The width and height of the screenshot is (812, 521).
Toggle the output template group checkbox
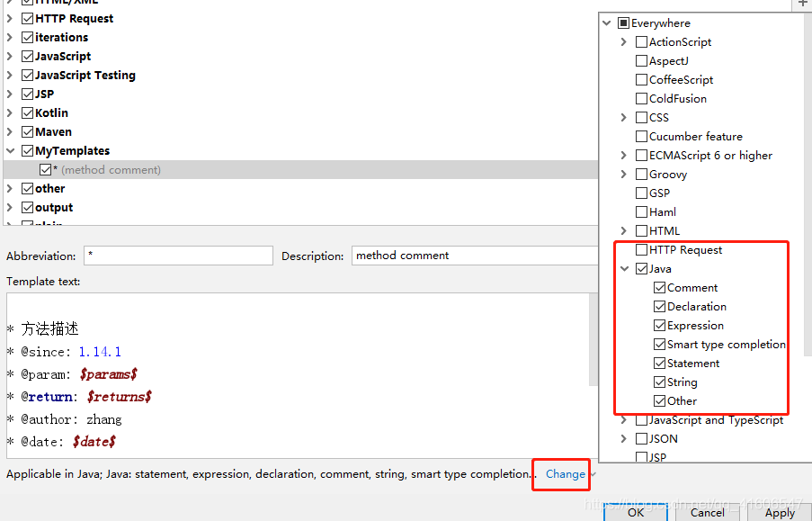click(x=28, y=208)
